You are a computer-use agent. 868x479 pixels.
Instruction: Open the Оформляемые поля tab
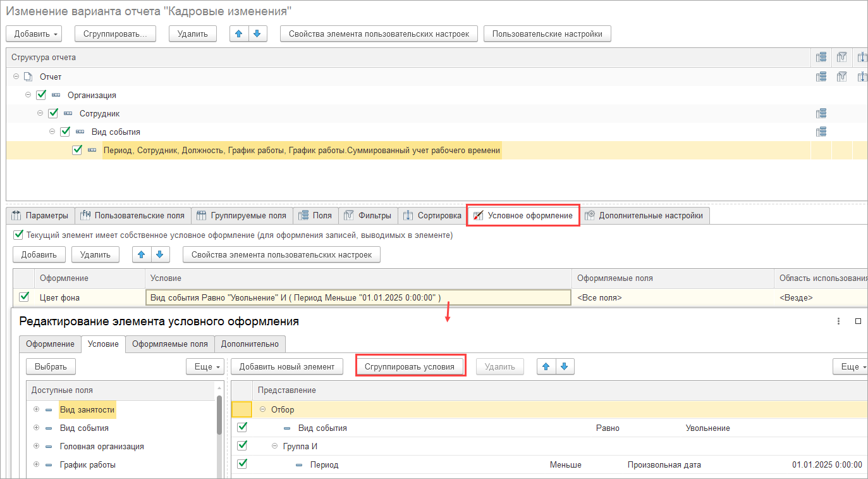click(169, 344)
